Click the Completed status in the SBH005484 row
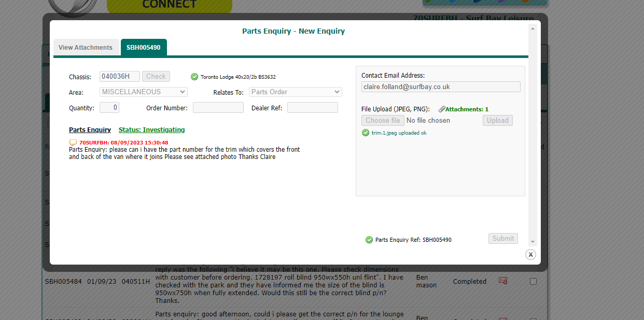The width and height of the screenshot is (644, 320). 470,282
